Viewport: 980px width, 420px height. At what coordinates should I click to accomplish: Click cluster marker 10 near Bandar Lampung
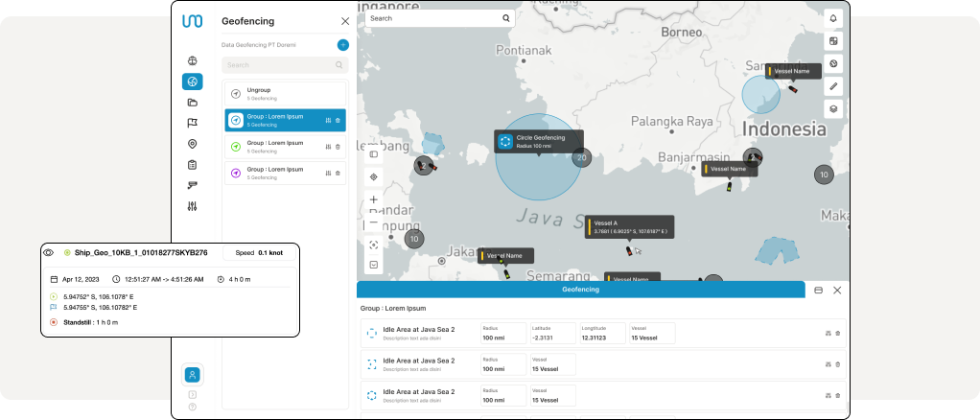[413, 239]
